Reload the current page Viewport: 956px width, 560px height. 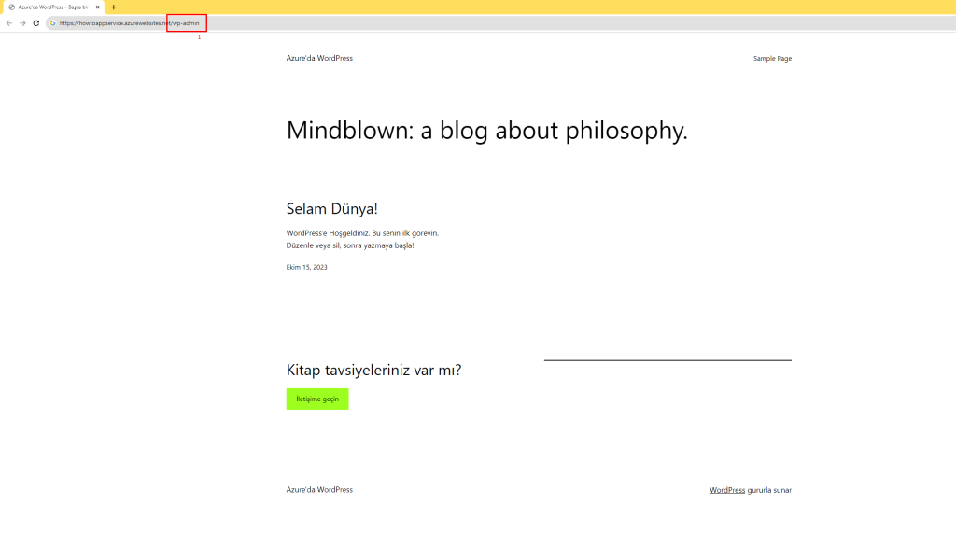tap(35, 22)
